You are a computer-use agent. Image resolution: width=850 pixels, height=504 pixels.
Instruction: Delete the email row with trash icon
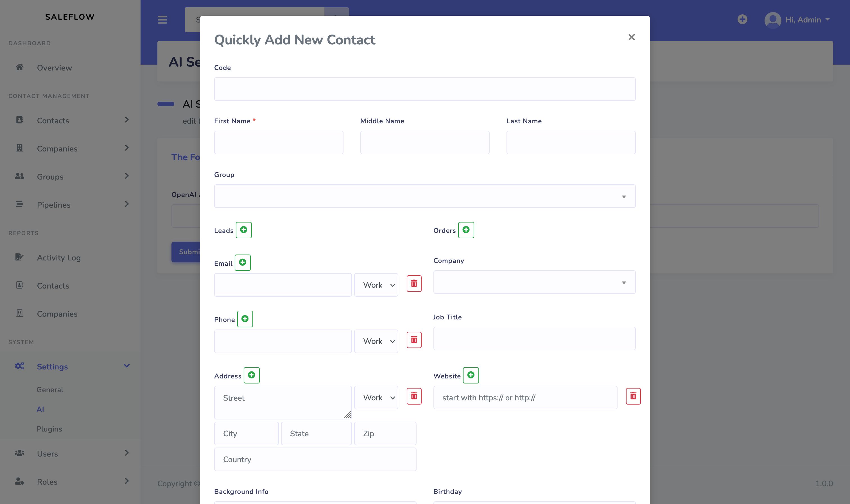coord(414,283)
